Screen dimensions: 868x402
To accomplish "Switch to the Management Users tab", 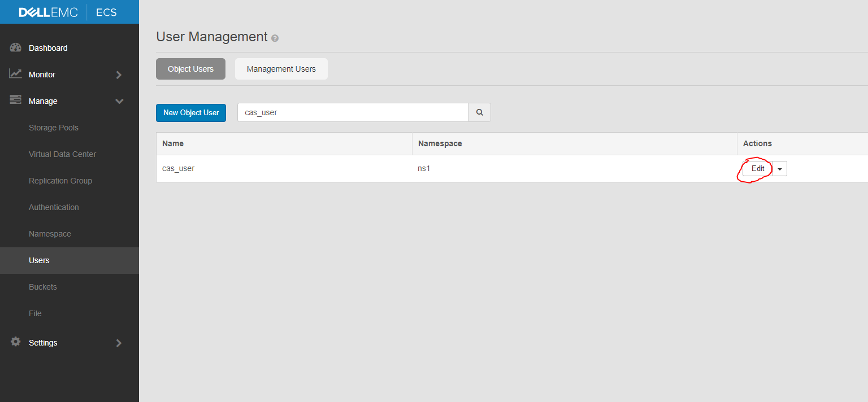I will (x=281, y=68).
